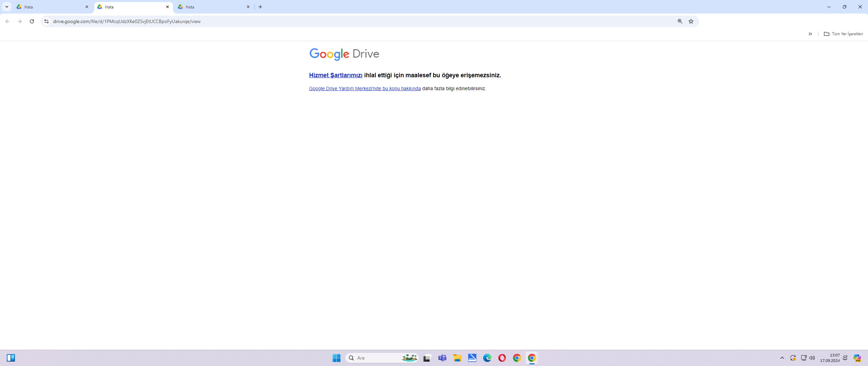The image size is (868, 366).
Task: Open the Windows widgets panel
Action: 11,358
